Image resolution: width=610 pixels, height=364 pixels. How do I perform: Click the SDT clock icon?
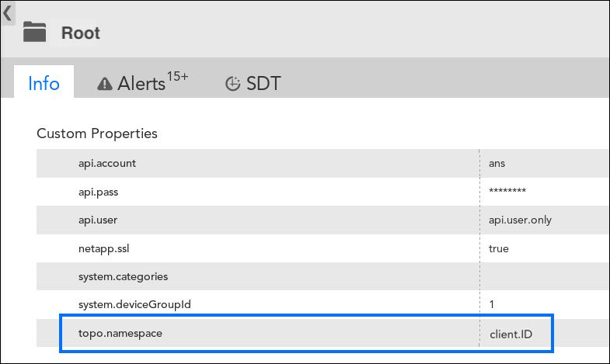232,84
